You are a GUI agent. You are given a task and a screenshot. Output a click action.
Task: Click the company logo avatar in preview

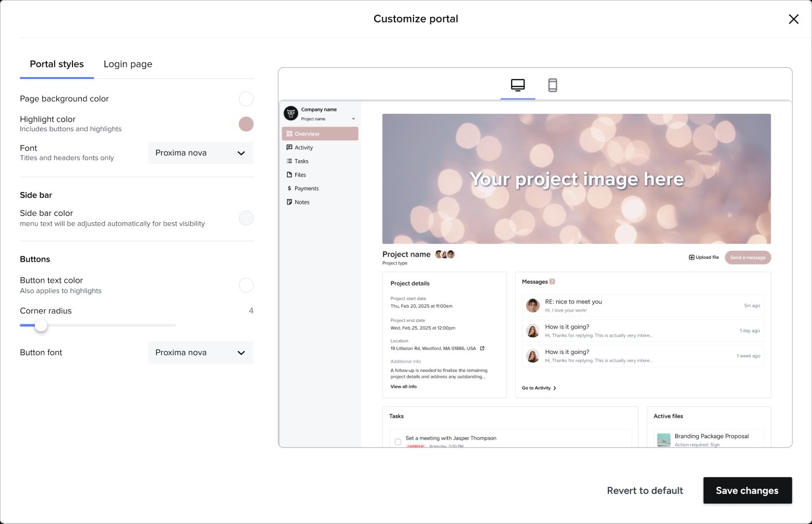click(x=291, y=113)
